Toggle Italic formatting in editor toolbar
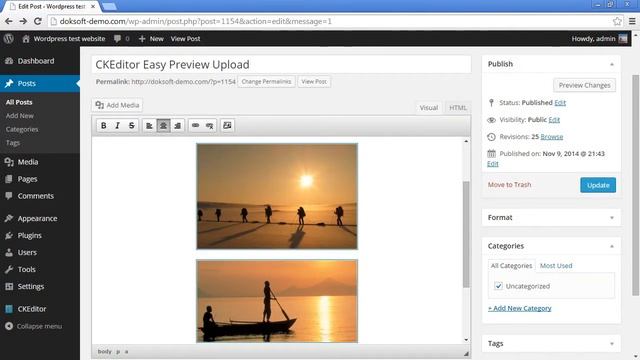The height and width of the screenshot is (360, 640). point(118,125)
